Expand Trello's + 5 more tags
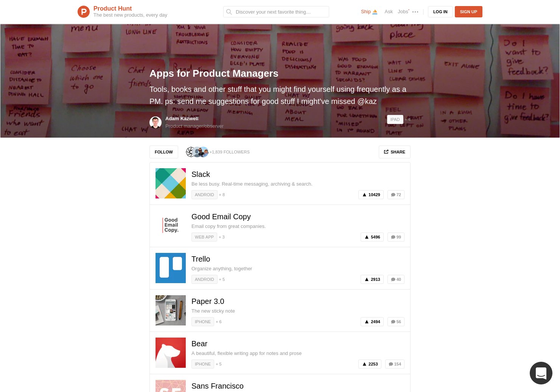The image size is (560, 392). [222, 279]
